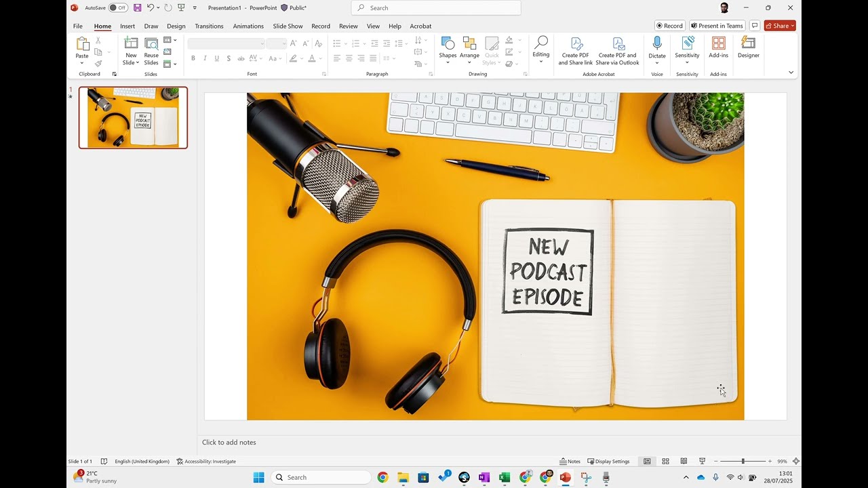Viewport: 868px width, 488px height.
Task: Click the Zoom out minus button
Action: point(715,462)
